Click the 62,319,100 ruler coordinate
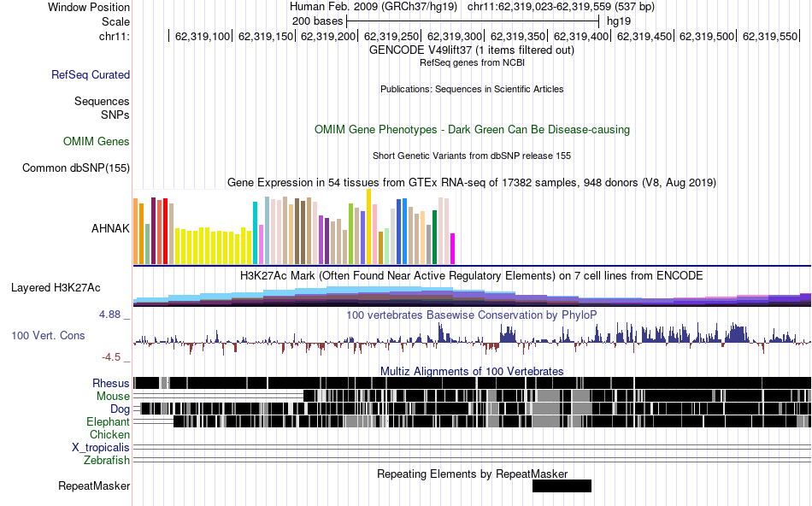Image resolution: width=812 pixels, height=506 pixels. (202, 36)
